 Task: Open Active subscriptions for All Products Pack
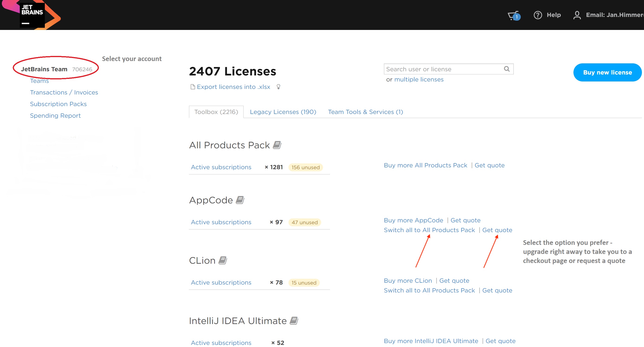pos(221,167)
